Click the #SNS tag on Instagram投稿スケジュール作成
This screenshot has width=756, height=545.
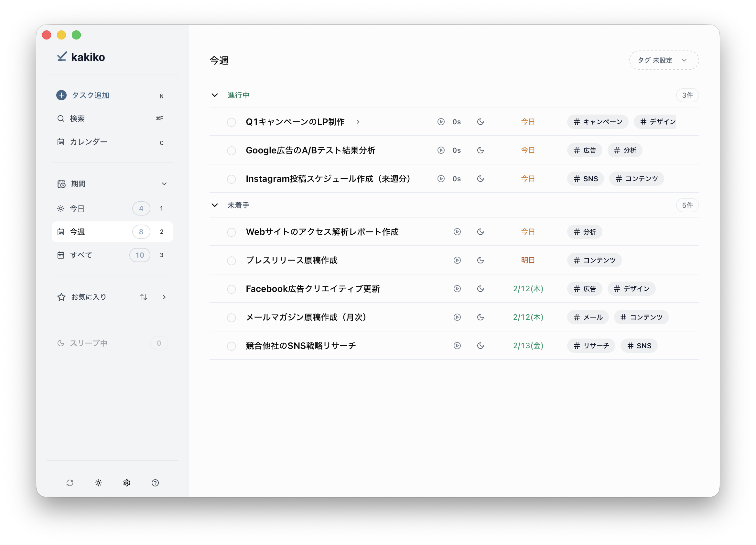click(x=585, y=178)
